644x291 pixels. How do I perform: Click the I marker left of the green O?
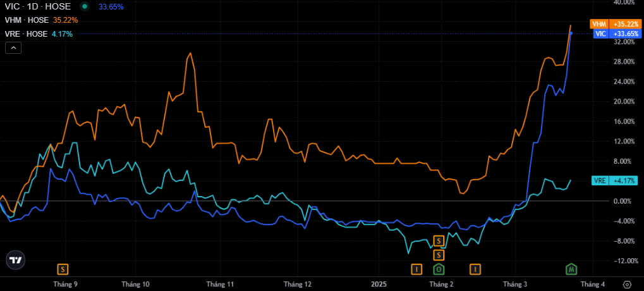(x=416, y=269)
